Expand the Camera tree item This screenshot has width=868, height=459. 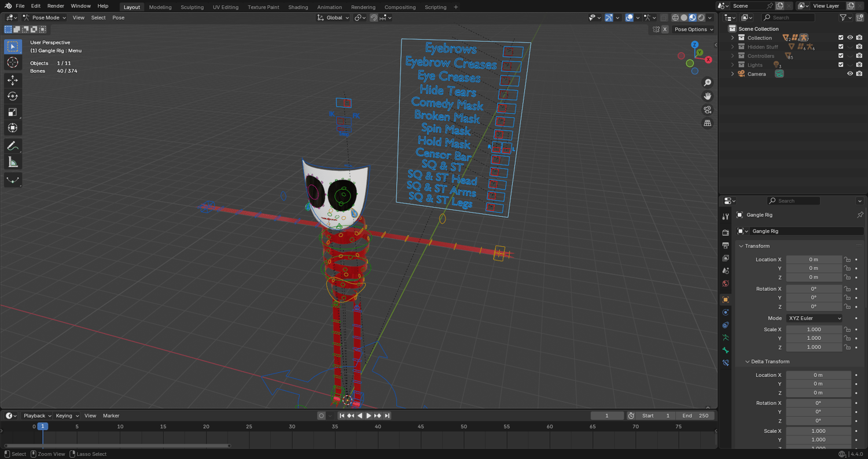(733, 74)
